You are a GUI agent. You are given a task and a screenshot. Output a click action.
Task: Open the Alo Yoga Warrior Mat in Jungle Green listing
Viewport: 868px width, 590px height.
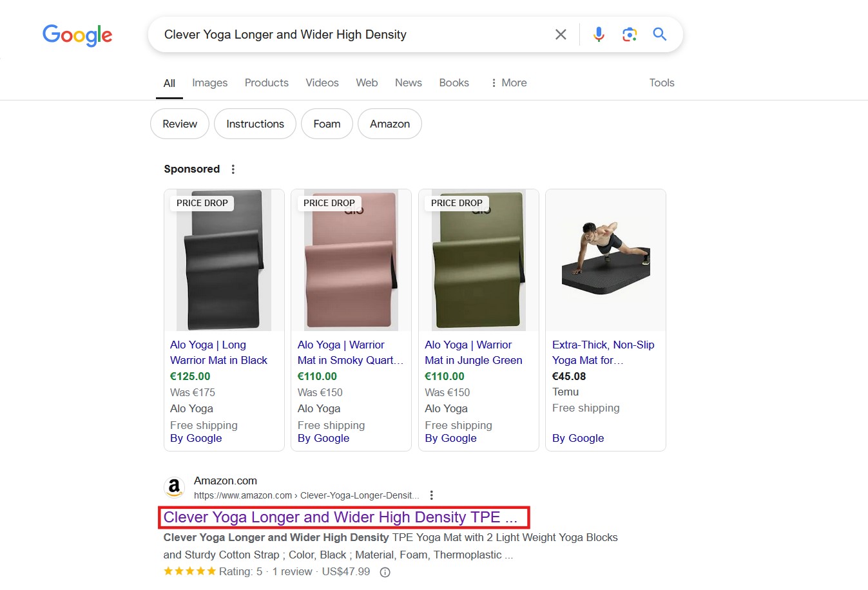473,352
